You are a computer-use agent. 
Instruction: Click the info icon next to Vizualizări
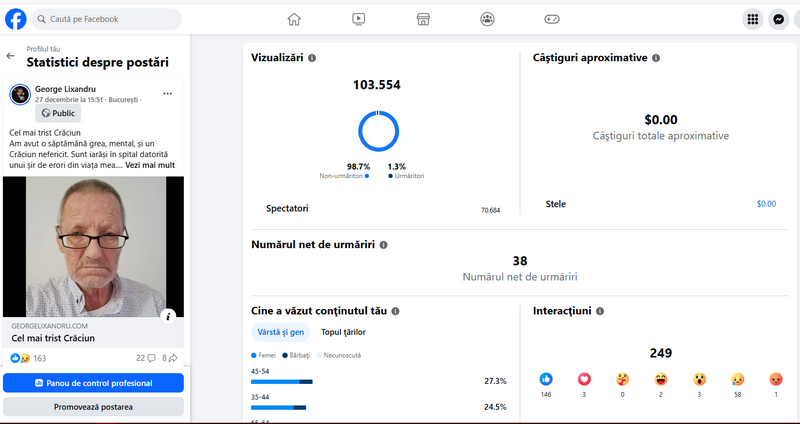(313, 58)
